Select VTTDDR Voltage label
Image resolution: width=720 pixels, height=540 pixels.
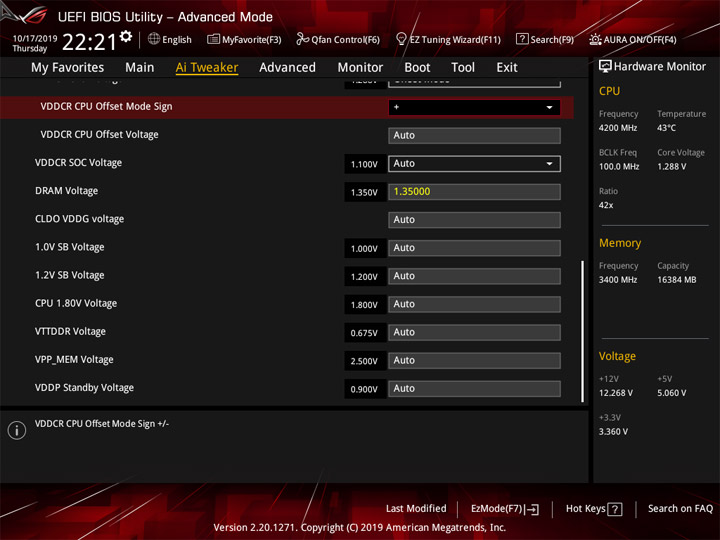70,332
